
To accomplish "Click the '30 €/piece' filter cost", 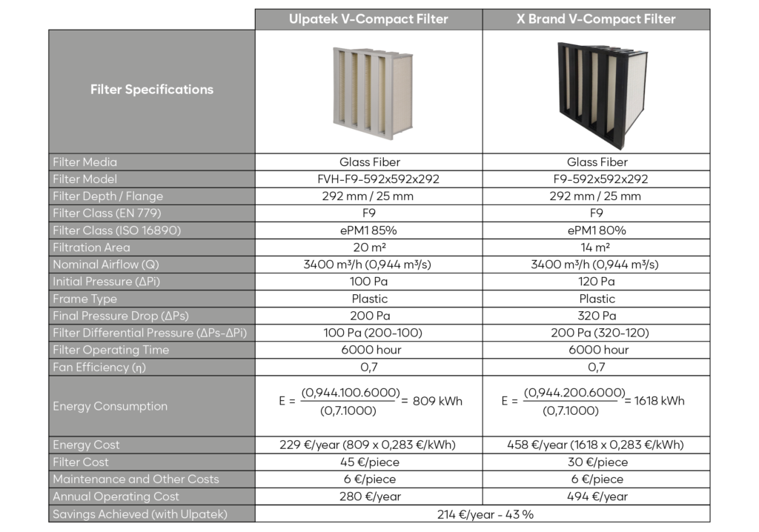I will 598,462.
